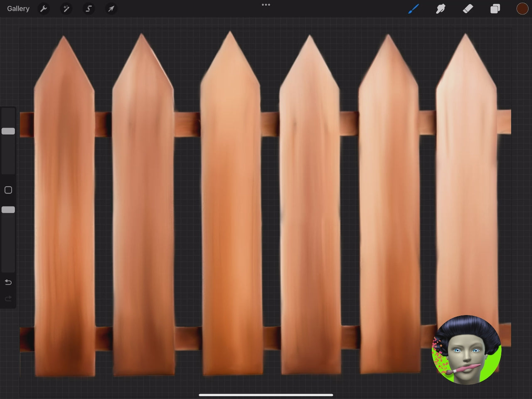Click the brush size slider handle
This screenshot has height=399, width=532.
[x=8, y=131]
